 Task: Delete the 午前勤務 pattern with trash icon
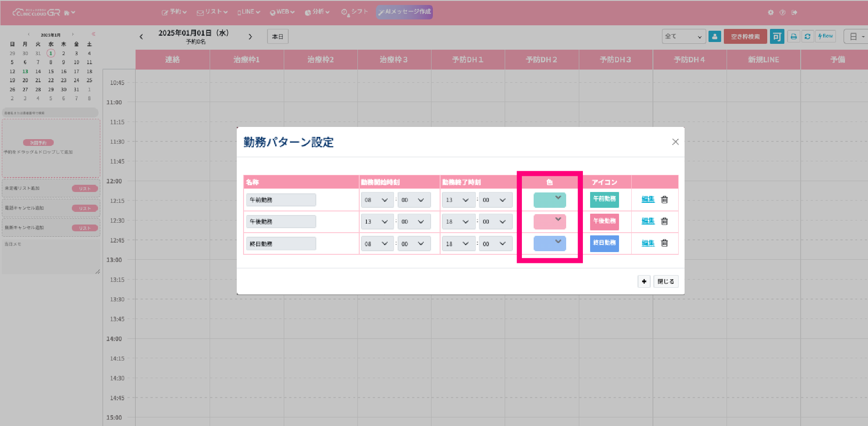pyautogui.click(x=664, y=200)
